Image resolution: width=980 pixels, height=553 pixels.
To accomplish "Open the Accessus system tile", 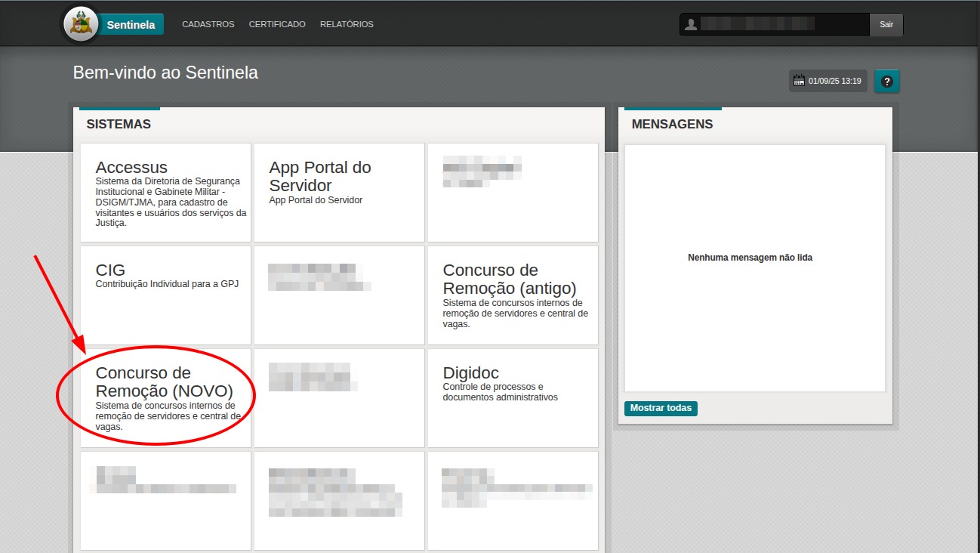I will click(165, 193).
